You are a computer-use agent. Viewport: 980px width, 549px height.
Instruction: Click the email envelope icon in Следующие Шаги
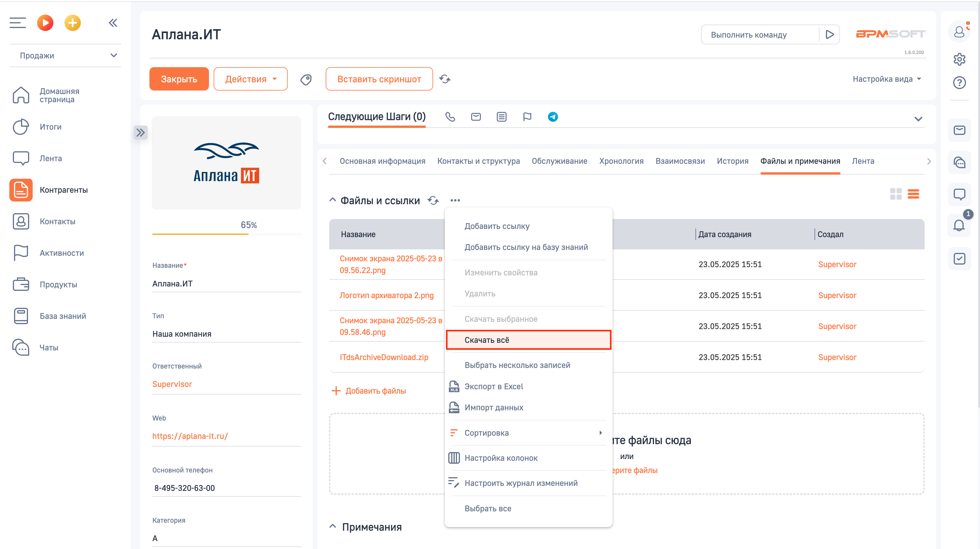click(x=476, y=117)
